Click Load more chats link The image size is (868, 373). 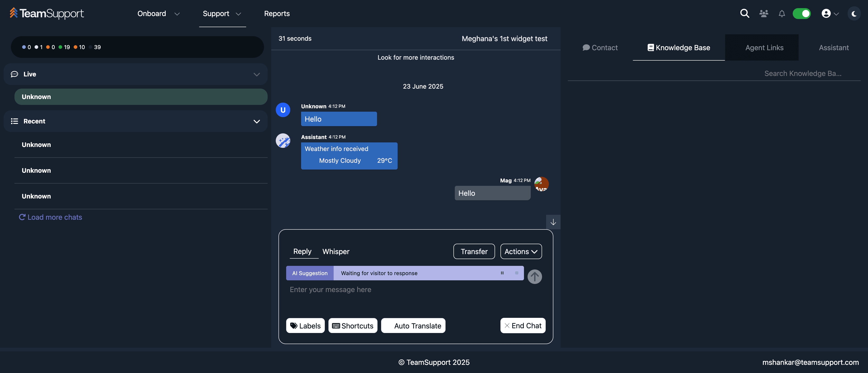coord(51,217)
